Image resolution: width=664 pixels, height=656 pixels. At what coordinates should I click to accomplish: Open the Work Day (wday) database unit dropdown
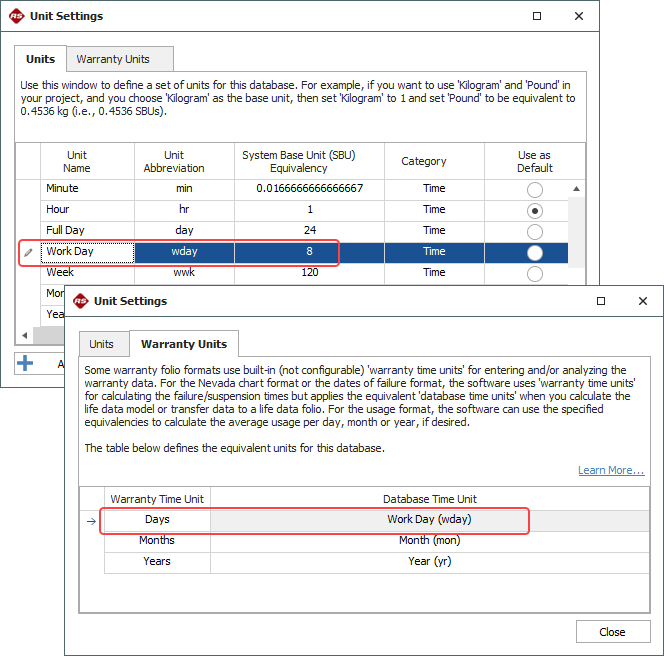click(x=428, y=520)
